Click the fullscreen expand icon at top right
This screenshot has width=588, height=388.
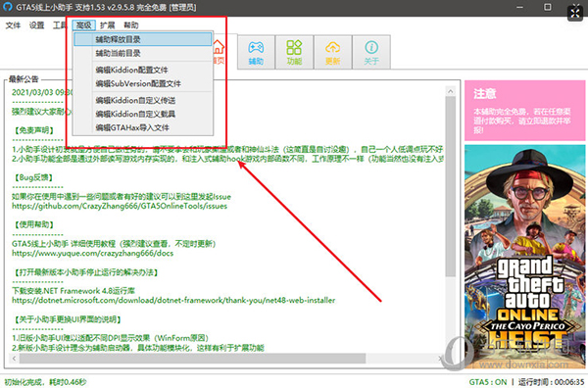tap(575, 14)
